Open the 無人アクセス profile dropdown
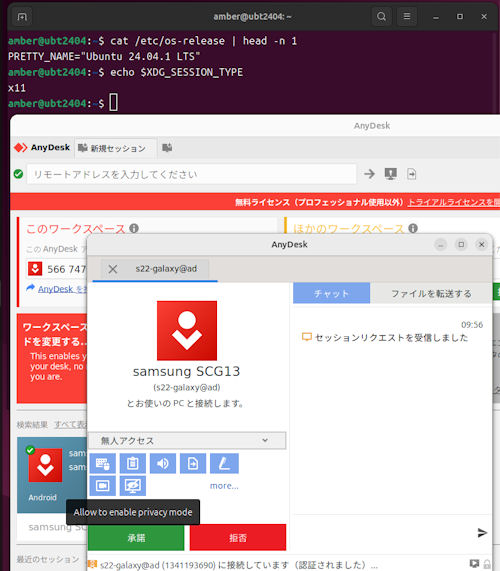The height and width of the screenshot is (571, 500). click(187, 441)
